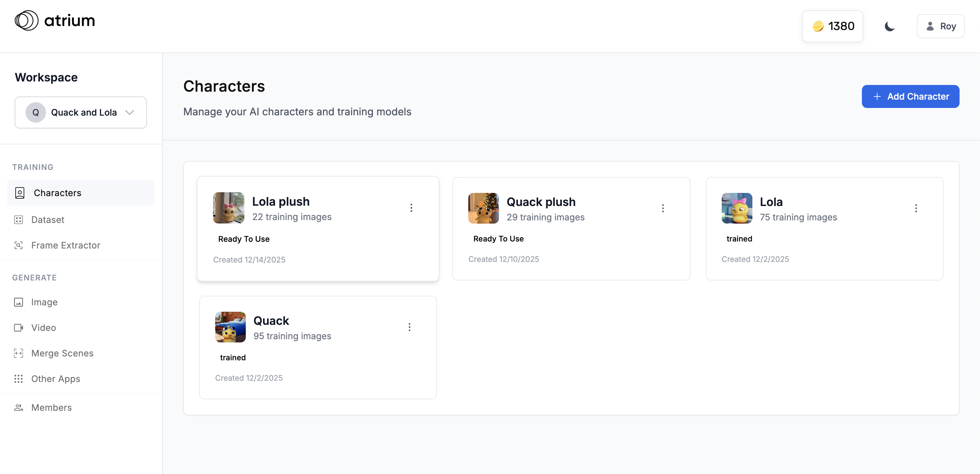Click the Video camera icon

(19, 327)
